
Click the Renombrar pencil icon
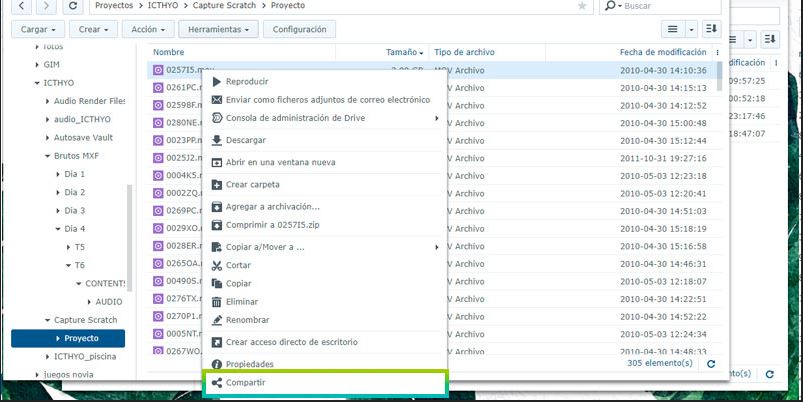pos(217,320)
